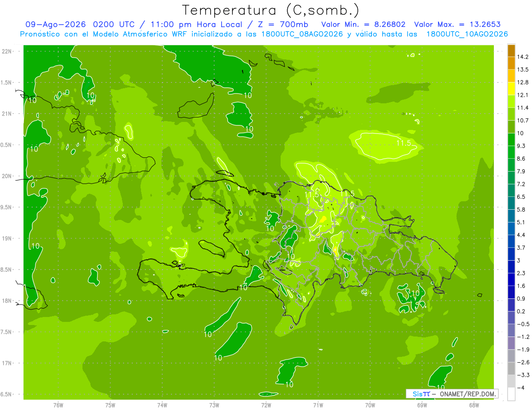Click the "0.9" color scale label
This screenshot has width=532, height=411.
[521, 298]
